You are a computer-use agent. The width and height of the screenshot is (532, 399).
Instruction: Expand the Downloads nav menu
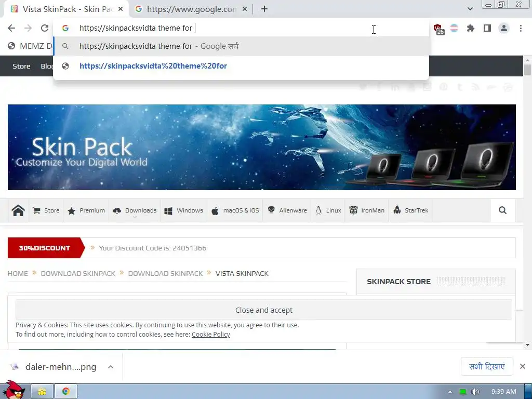pyautogui.click(x=135, y=211)
